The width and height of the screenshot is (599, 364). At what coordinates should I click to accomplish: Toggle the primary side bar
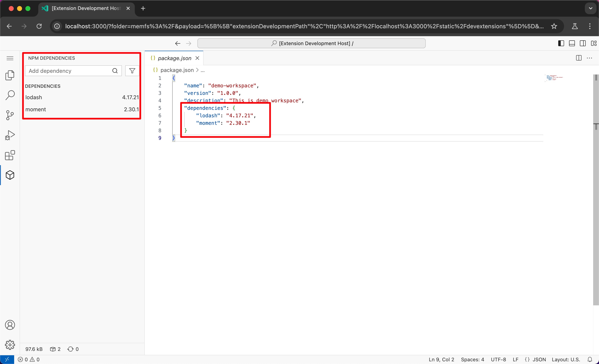coord(561,43)
